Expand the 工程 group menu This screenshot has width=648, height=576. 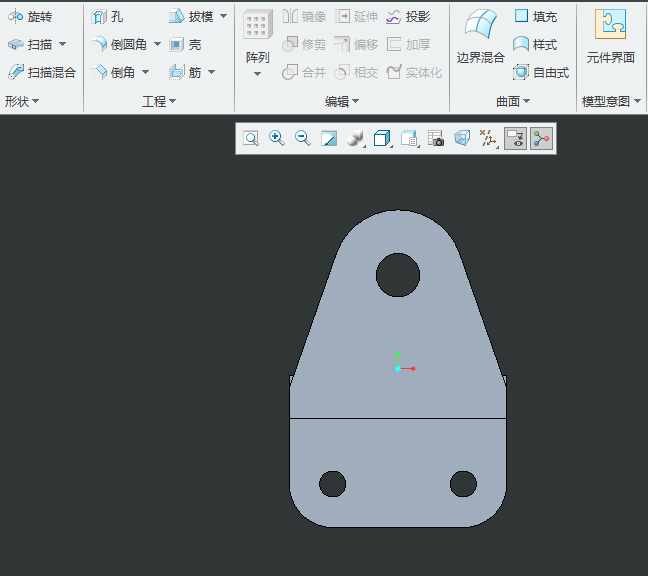click(159, 101)
